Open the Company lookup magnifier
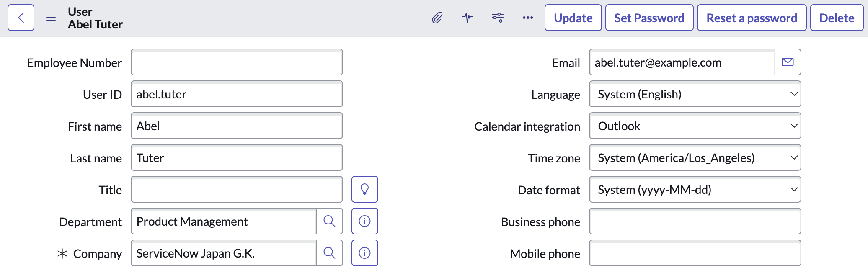This screenshot has width=868, height=273. tap(330, 253)
